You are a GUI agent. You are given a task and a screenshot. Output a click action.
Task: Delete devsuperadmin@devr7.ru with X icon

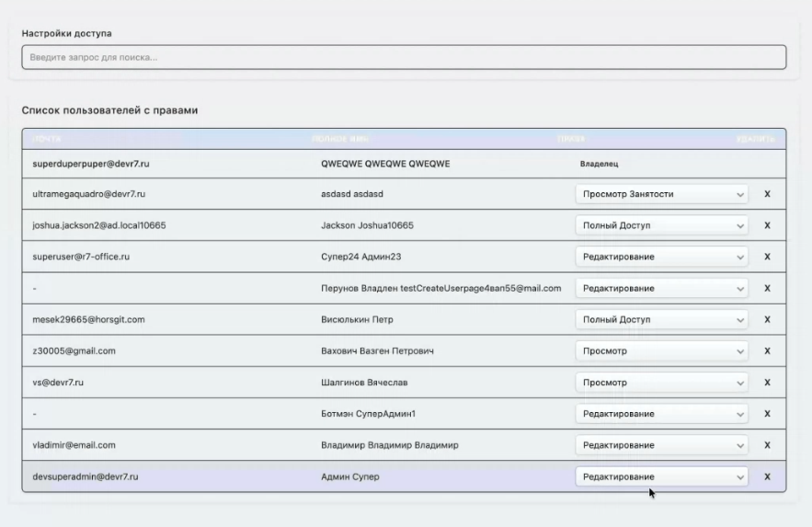coord(767,476)
